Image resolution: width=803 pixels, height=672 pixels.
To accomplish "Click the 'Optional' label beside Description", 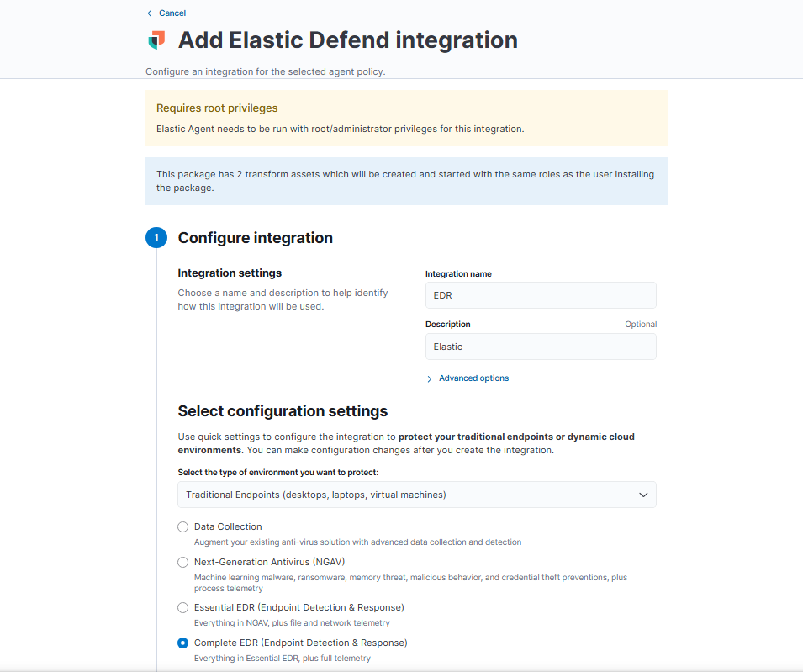I will 641,324.
